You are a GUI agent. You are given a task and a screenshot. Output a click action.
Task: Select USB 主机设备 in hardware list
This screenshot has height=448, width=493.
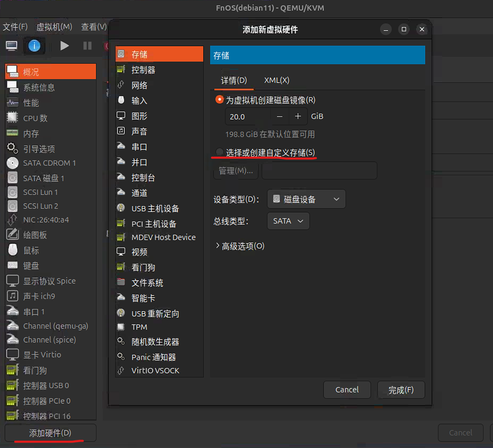point(155,209)
